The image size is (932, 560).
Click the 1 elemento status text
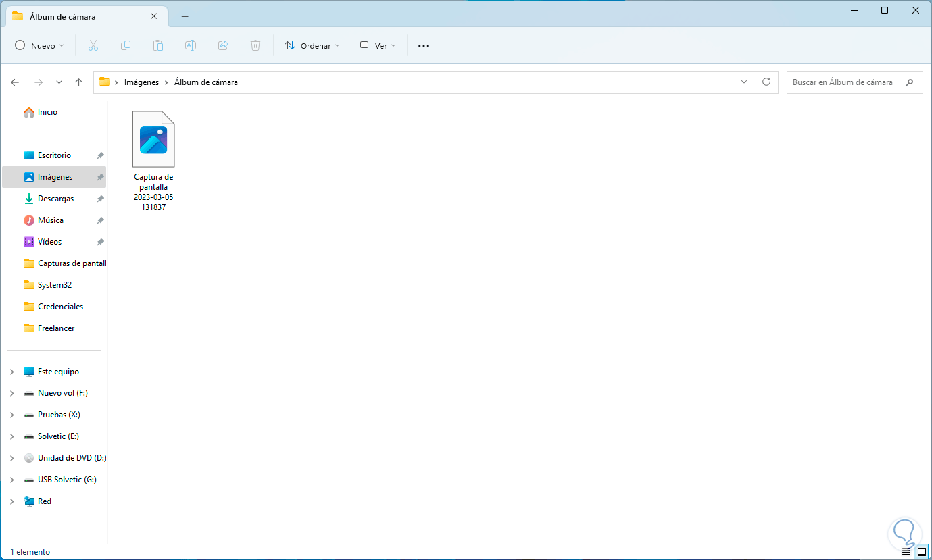pyautogui.click(x=30, y=552)
